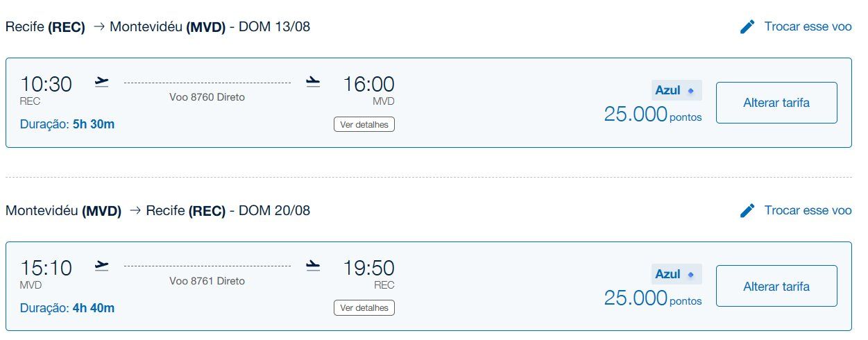Screen dimensions: 868x340
Task: Click Trocar esse voo for DOM 20/08
Action: pos(808,210)
